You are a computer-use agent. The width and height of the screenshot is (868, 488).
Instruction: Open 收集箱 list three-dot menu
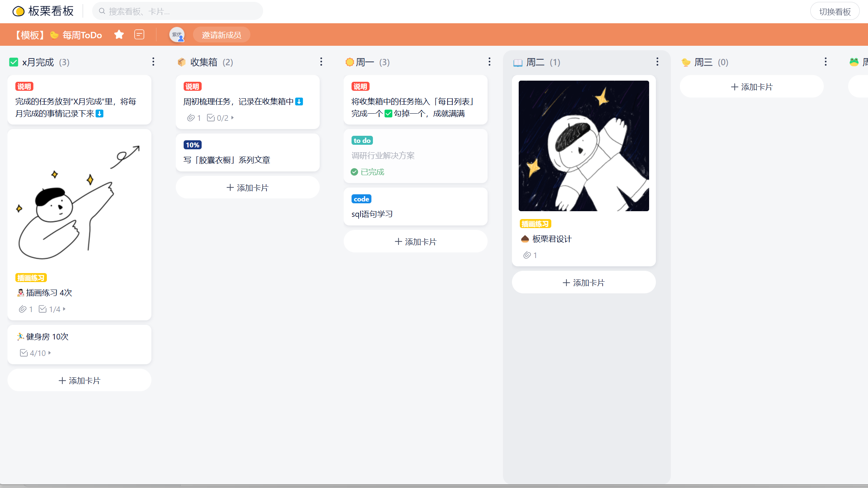[321, 62]
